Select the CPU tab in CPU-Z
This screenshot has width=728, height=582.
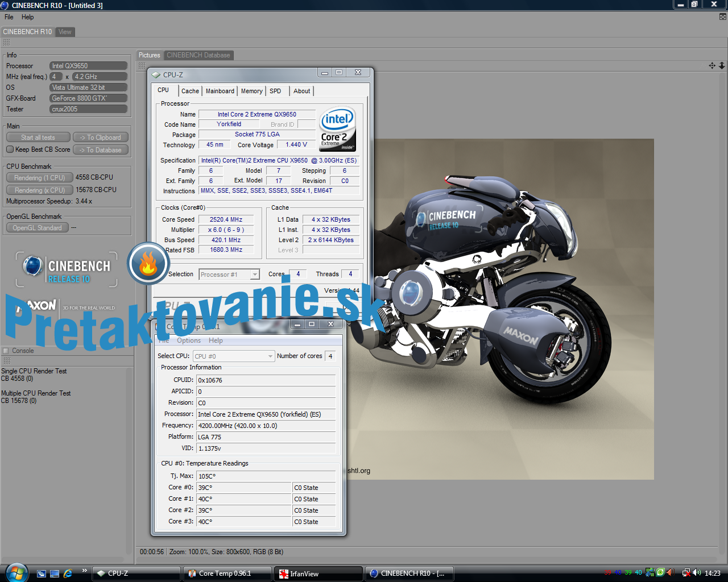point(164,90)
